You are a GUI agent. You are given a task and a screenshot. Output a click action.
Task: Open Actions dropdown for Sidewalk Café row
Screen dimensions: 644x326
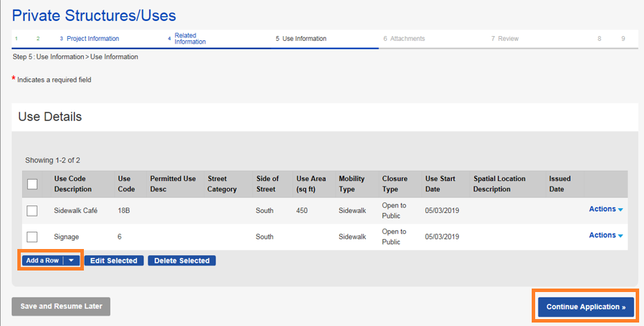tap(605, 209)
